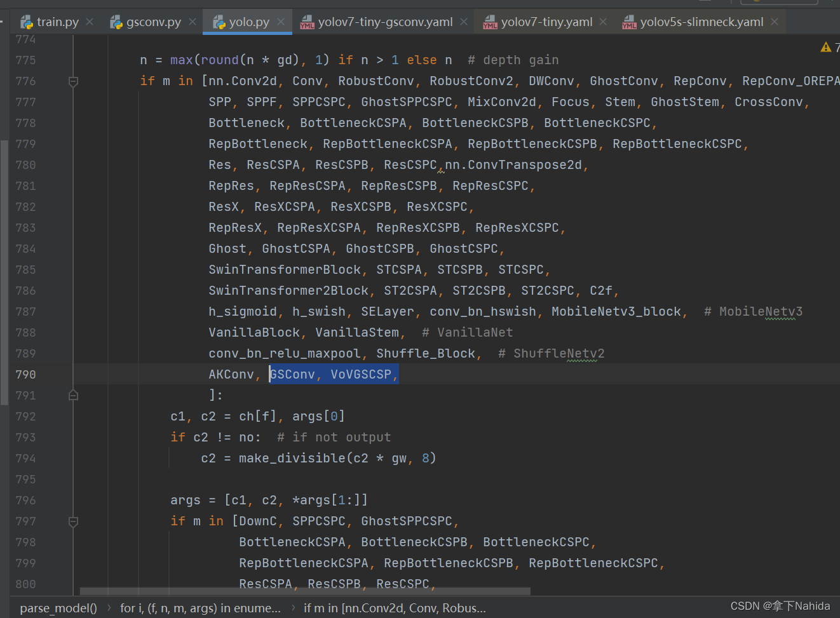Click BottleneckCSPC on line 778

point(597,123)
